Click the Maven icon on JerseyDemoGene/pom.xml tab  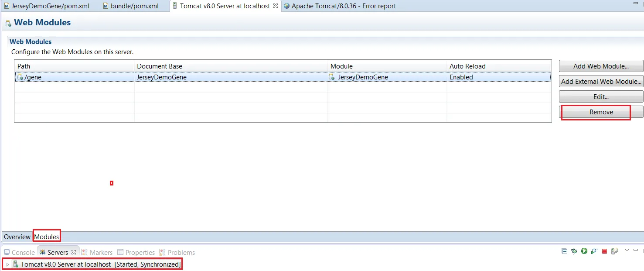coord(7,6)
